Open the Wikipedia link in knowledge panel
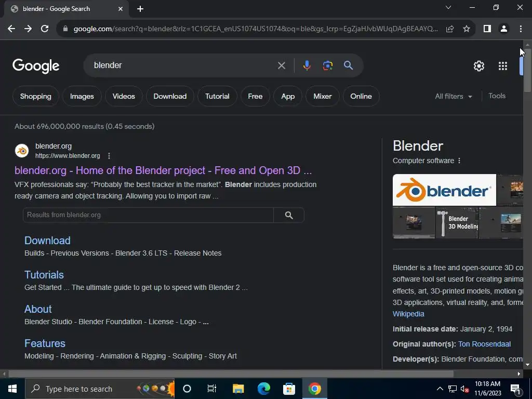The width and height of the screenshot is (532, 399). click(408, 314)
